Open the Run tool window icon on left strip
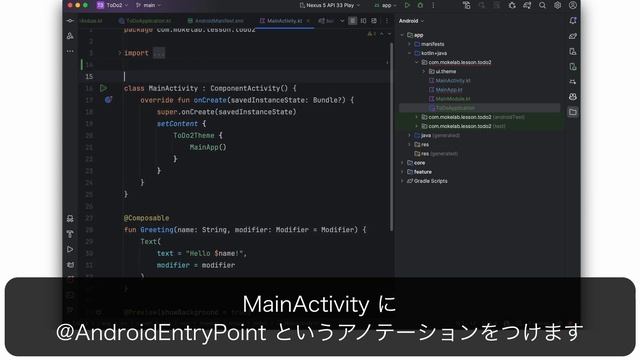640x360 pixels. click(x=70, y=249)
